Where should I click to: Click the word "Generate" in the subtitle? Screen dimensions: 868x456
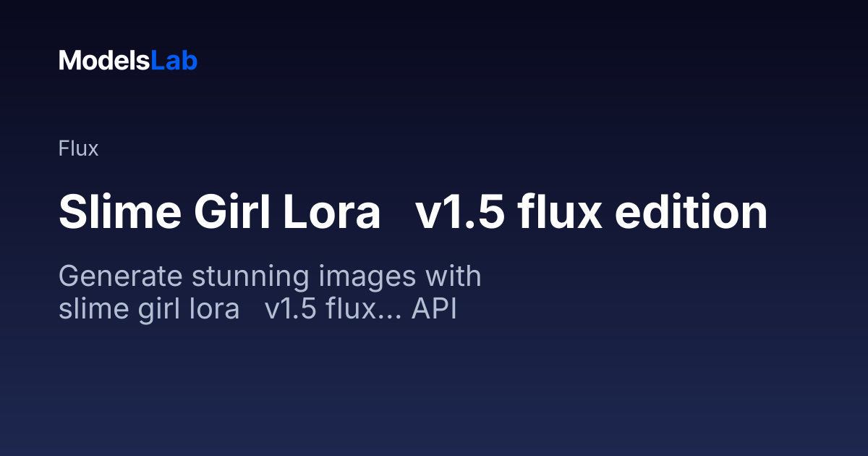tap(106, 277)
